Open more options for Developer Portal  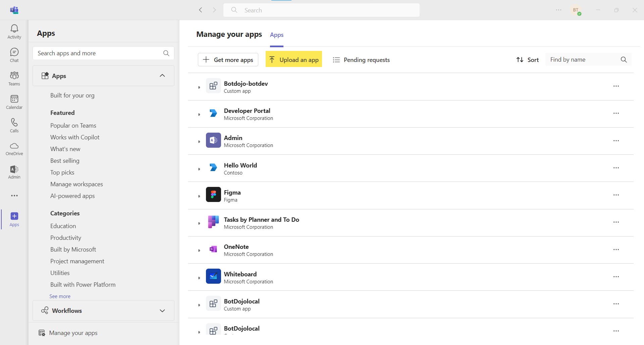[x=616, y=113]
